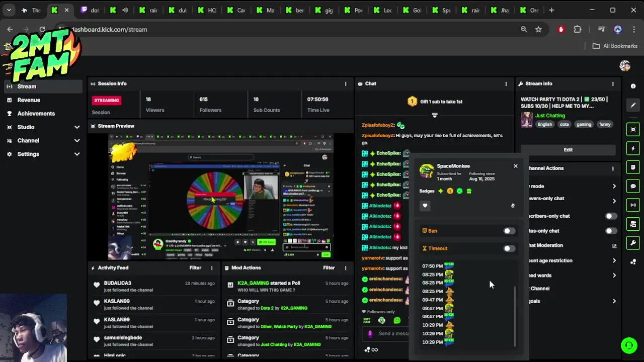The width and height of the screenshot is (644, 362).
Task: Toggle the Ban switch for SpaceMonkee
Action: tap(509, 231)
